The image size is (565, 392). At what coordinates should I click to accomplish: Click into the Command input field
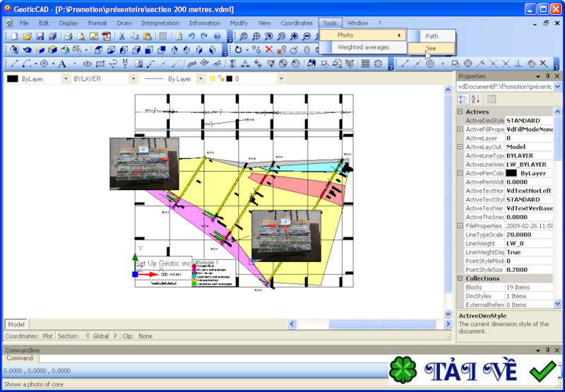click(212, 359)
